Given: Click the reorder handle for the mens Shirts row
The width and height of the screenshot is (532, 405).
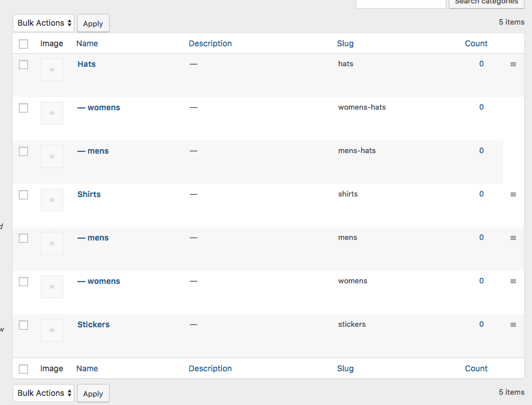Looking at the screenshot, I should [513, 238].
